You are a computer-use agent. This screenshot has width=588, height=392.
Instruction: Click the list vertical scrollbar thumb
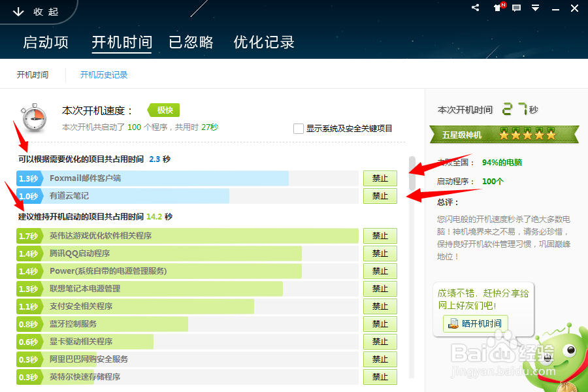pyautogui.click(x=412, y=173)
